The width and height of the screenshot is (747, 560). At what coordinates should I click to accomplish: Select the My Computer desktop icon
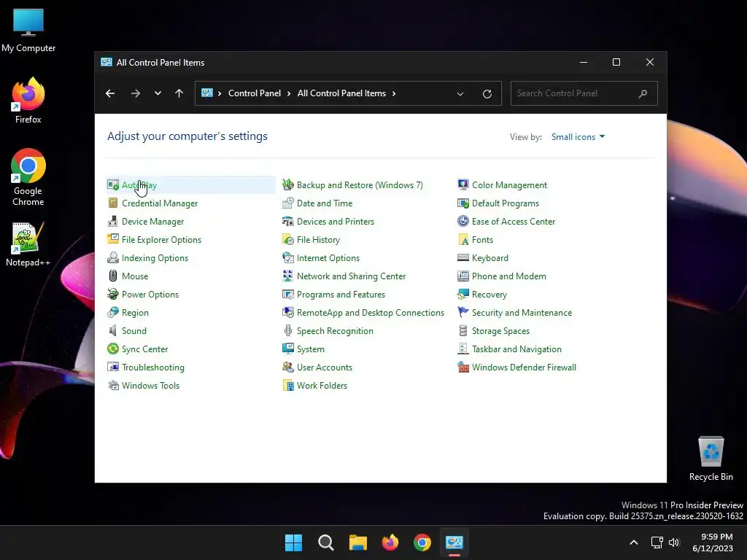(x=28, y=30)
